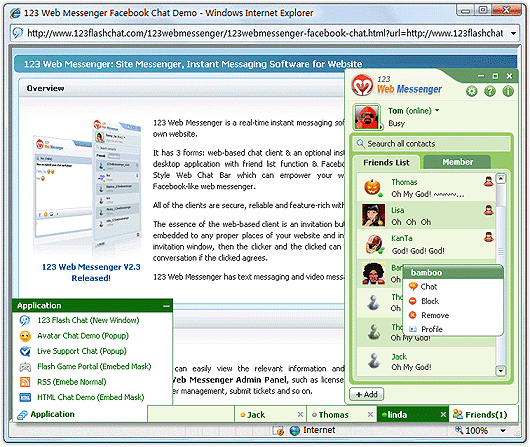The height and width of the screenshot is (447, 530).
Task: Click scroll-up arrow of friends list
Action: point(501,178)
